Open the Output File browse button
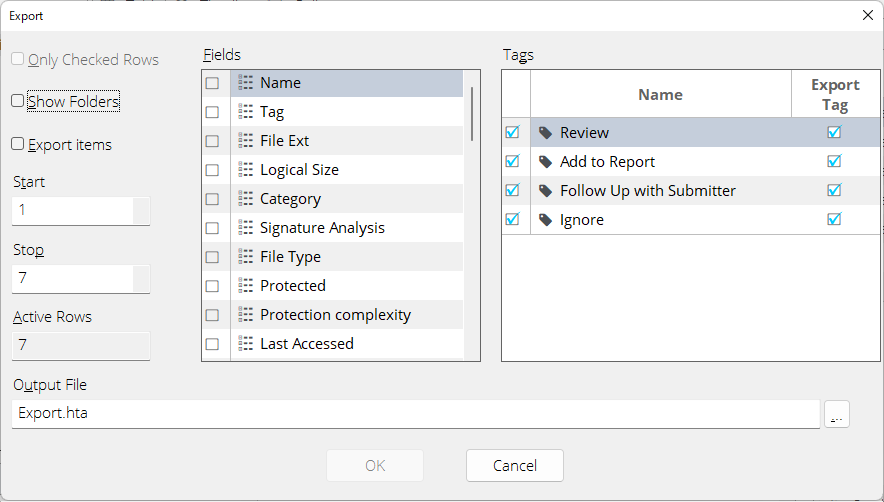 pos(837,414)
